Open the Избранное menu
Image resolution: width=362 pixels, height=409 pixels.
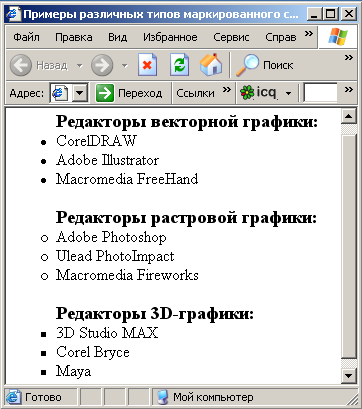click(x=170, y=37)
